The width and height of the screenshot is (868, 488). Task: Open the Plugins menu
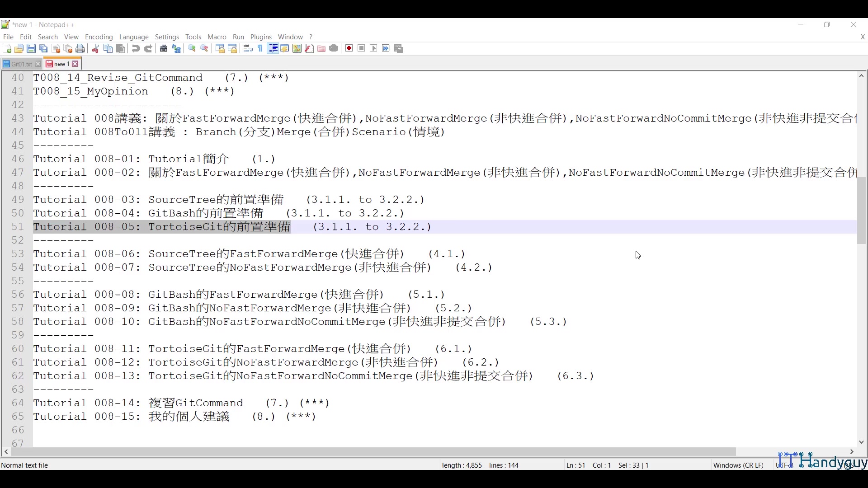click(x=261, y=37)
